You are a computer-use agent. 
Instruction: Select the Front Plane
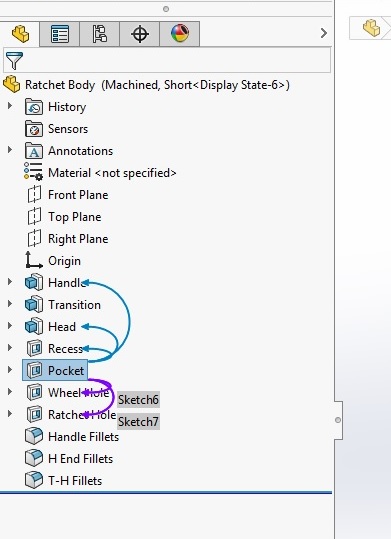pos(67,195)
